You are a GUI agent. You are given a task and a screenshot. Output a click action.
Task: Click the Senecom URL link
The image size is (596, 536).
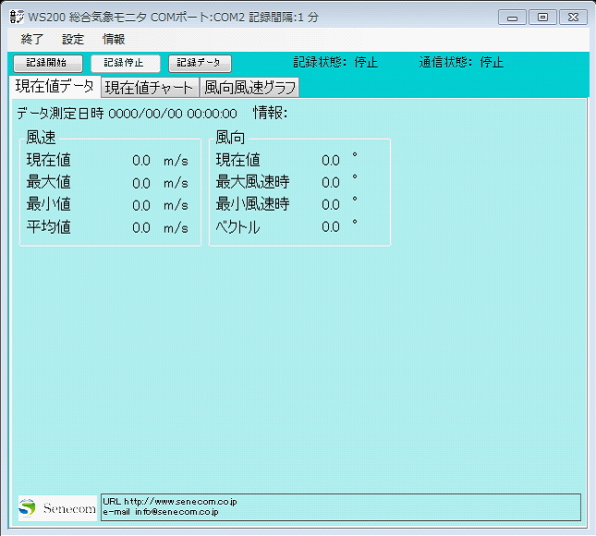pyautogui.click(x=181, y=502)
